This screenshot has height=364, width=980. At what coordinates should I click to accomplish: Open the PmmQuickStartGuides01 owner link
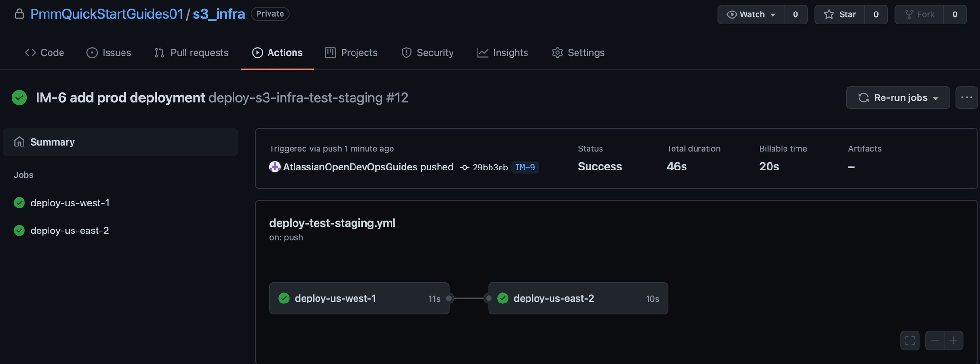tap(106, 14)
